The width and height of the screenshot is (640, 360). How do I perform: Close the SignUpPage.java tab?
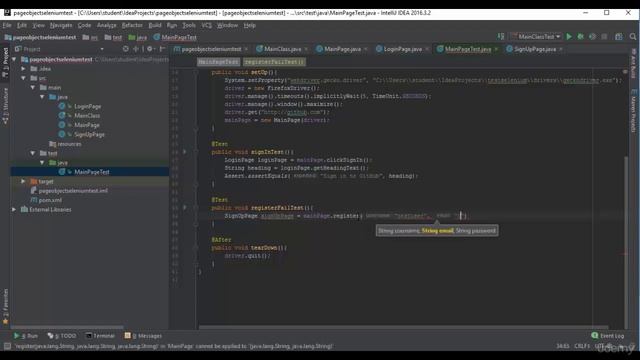(x=561, y=49)
